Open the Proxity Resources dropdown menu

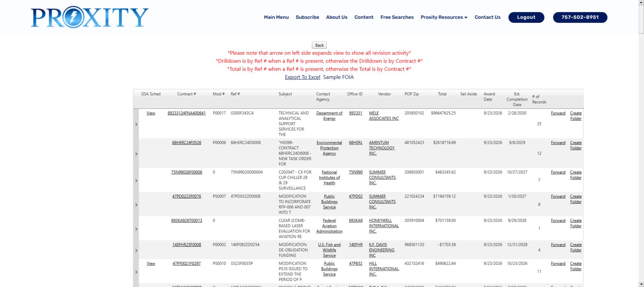tap(444, 17)
